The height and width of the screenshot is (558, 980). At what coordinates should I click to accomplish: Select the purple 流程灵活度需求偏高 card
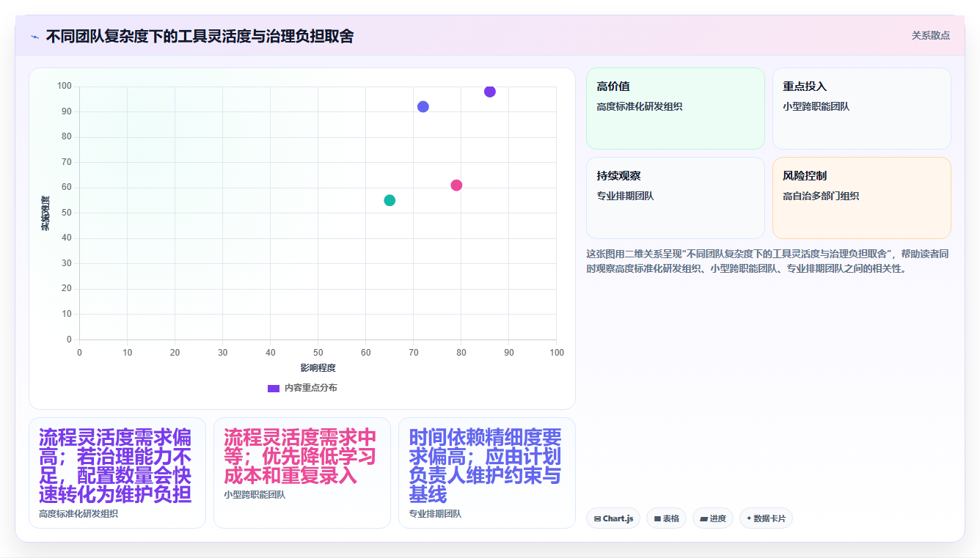pyautogui.click(x=117, y=473)
